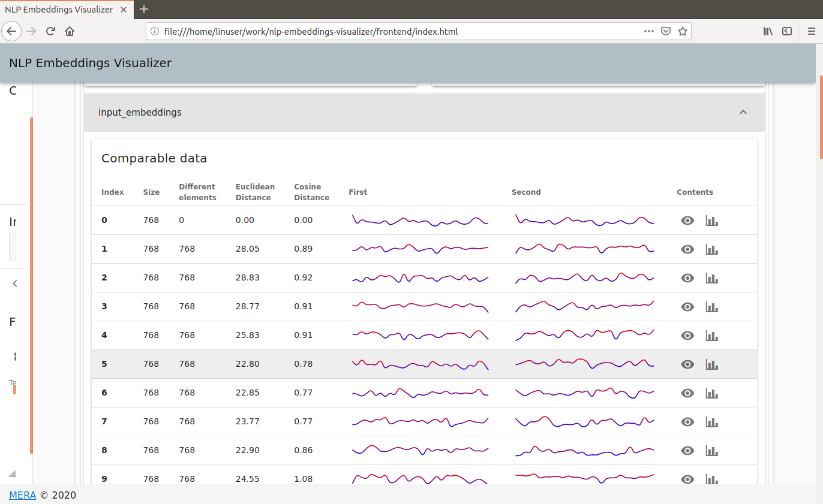Image resolution: width=823 pixels, height=504 pixels.
Task: View contents with eye icon for row 6
Action: click(687, 393)
